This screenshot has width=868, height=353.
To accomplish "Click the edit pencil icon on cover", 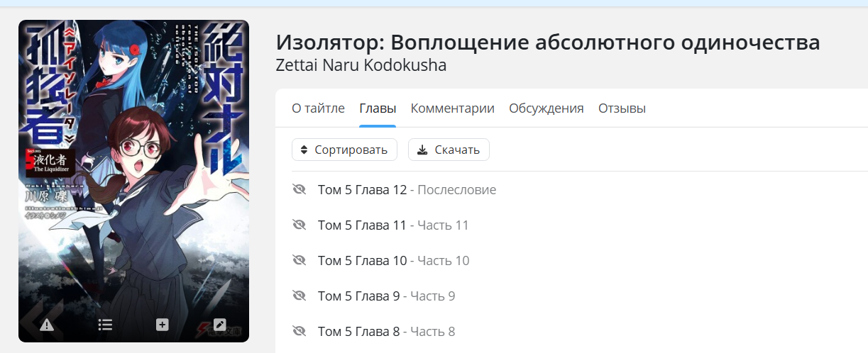I will pyautogui.click(x=220, y=325).
